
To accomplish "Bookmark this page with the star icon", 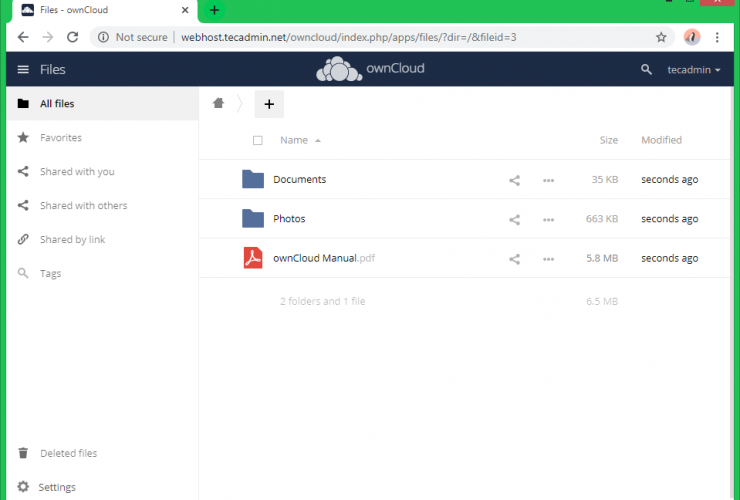I will [x=661, y=37].
